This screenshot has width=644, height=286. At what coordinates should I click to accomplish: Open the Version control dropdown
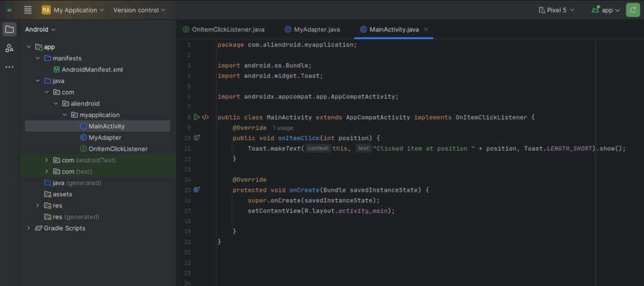click(139, 10)
